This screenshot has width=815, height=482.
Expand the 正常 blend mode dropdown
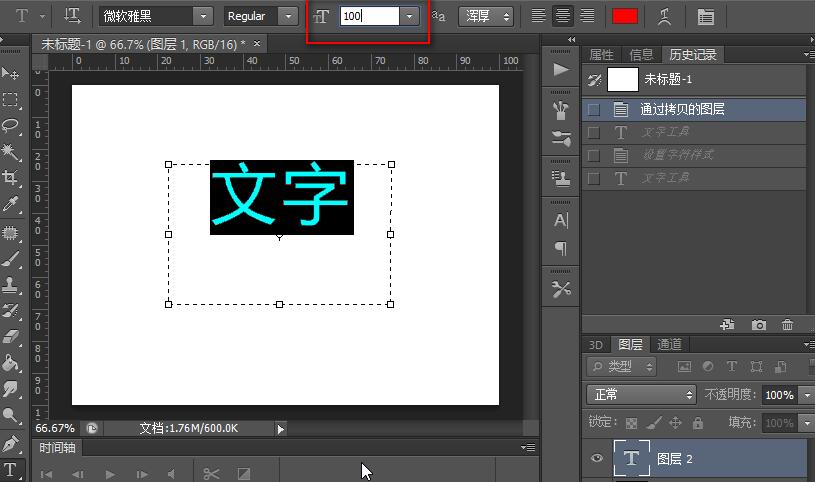point(640,395)
